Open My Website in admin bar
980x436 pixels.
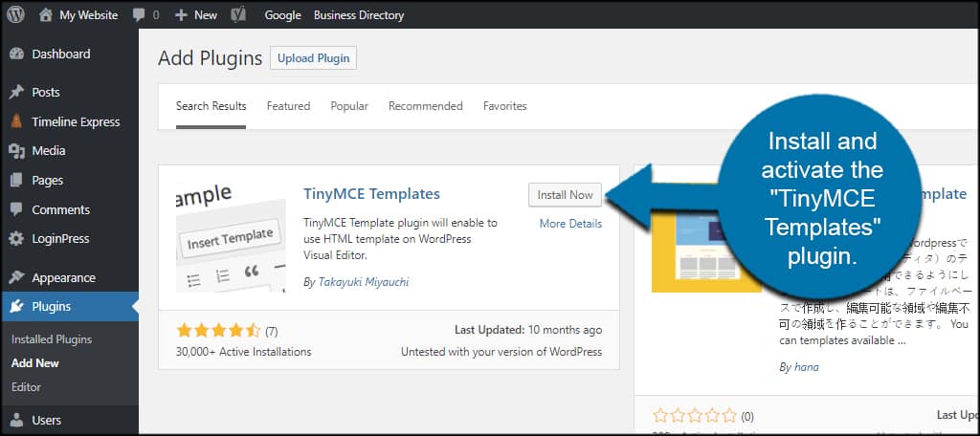(x=89, y=15)
